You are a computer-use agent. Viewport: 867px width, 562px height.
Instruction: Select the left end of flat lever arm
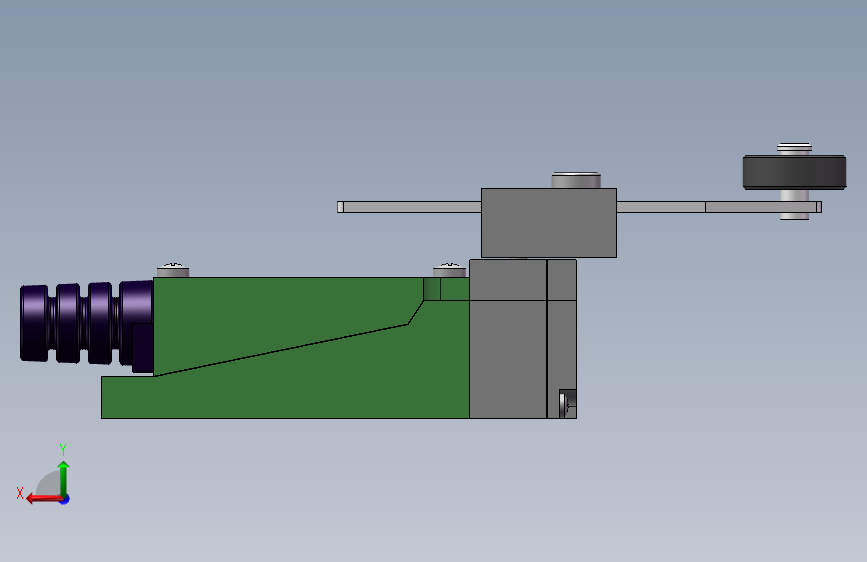tap(341, 207)
